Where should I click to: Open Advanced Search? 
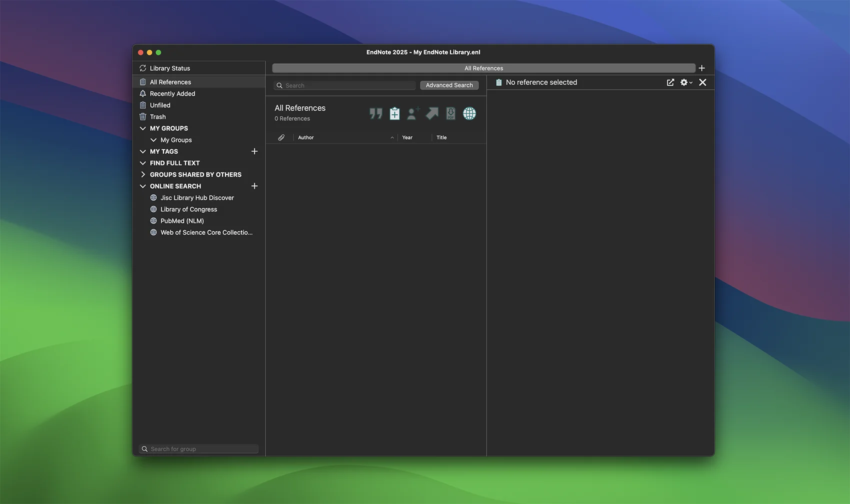pos(449,85)
